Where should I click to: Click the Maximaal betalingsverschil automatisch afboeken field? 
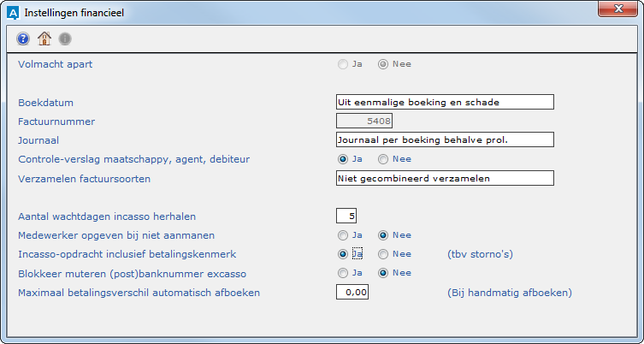click(x=352, y=293)
